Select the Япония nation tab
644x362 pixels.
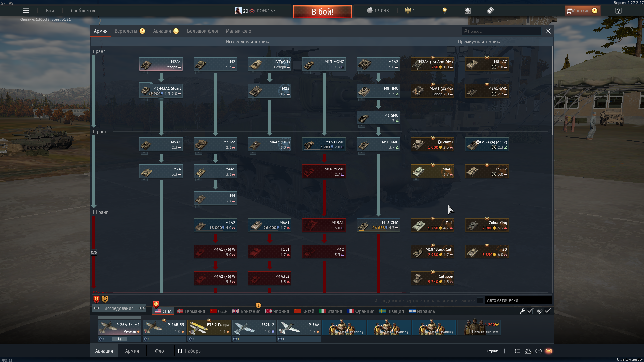277,311
